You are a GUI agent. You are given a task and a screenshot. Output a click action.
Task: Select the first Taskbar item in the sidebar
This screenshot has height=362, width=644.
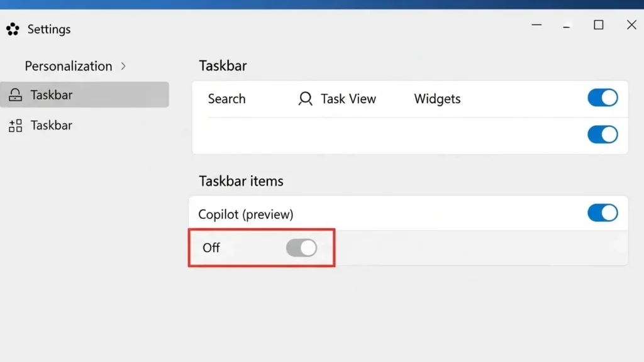52,94
